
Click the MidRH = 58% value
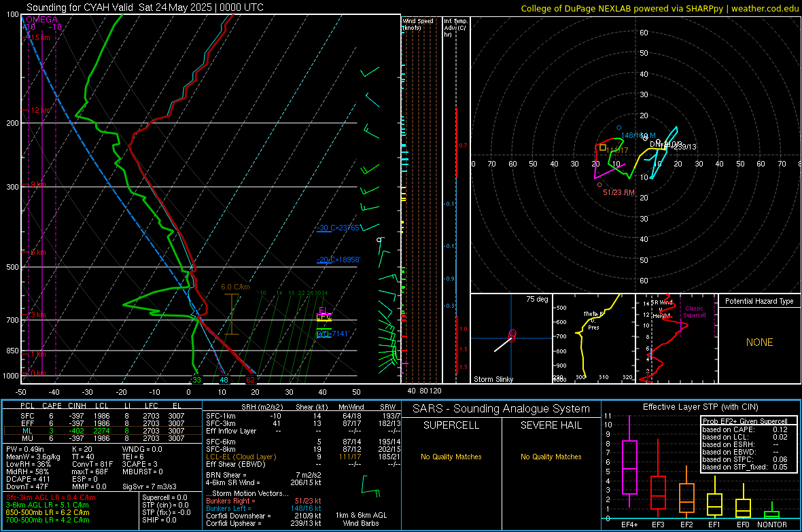click(x=28, y=472)
